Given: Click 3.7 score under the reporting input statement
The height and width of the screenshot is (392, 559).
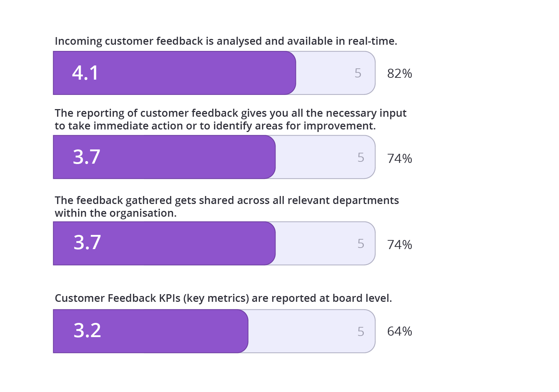Looking at the screenshot, I should click(87, 157).
